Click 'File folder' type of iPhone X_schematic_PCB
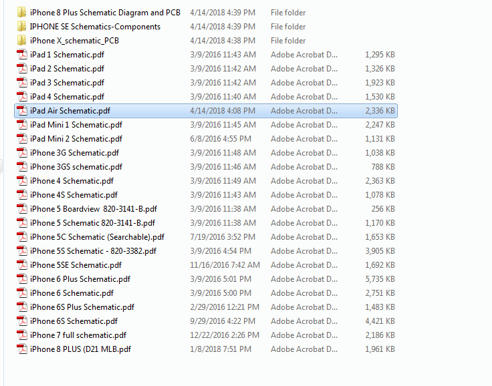 click(288, 41)
